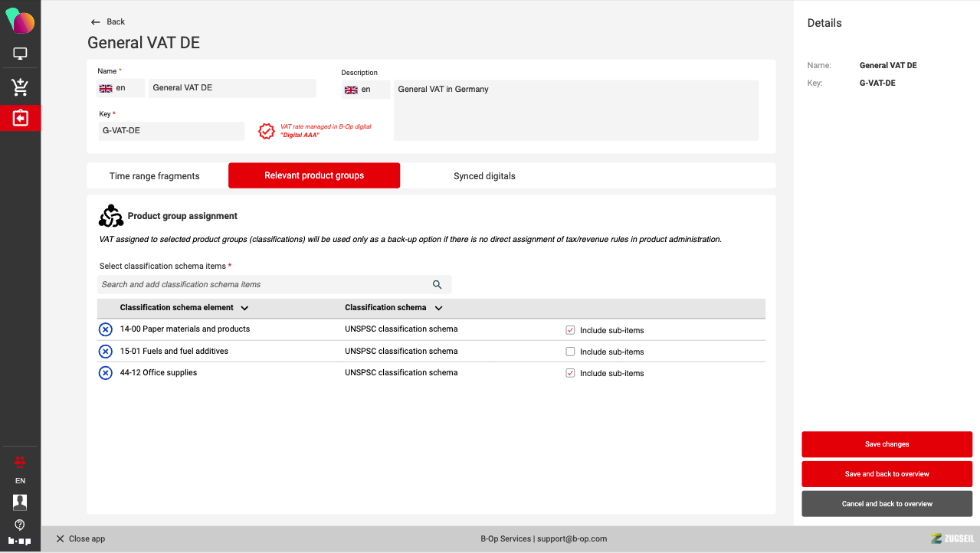Click the help question mark icon in sidebar
This screenshot has width=980, height=553.
tap(20, 525)
